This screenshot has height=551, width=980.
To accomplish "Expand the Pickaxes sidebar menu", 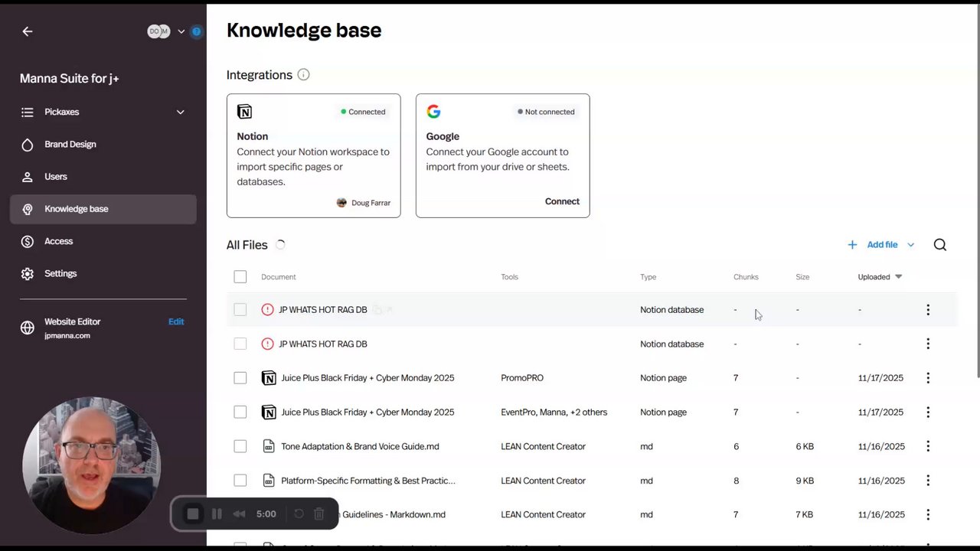I will pyautogui.click(x=180, y=112).
